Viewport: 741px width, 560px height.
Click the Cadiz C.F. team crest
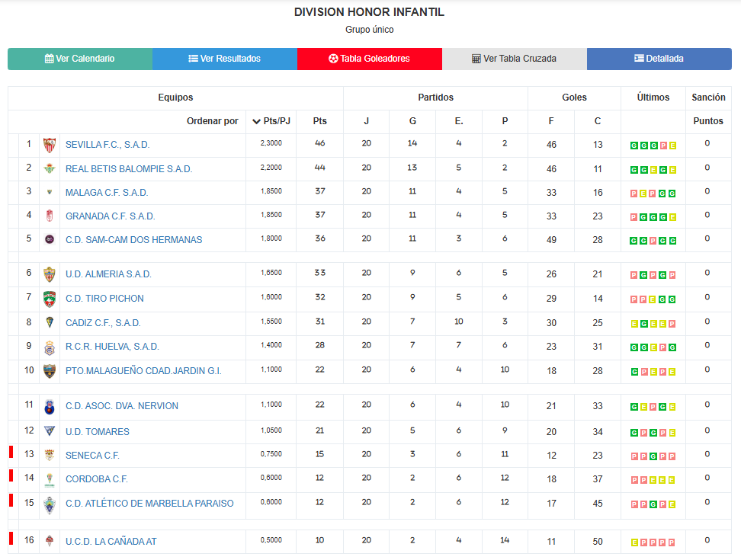49,322
